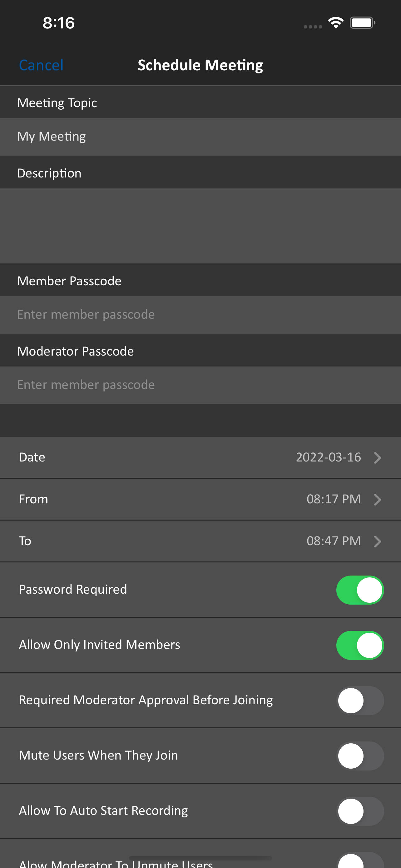This screenshot has height=868, width=401.
Task: Select the member passcode input field
Action: 200,315
